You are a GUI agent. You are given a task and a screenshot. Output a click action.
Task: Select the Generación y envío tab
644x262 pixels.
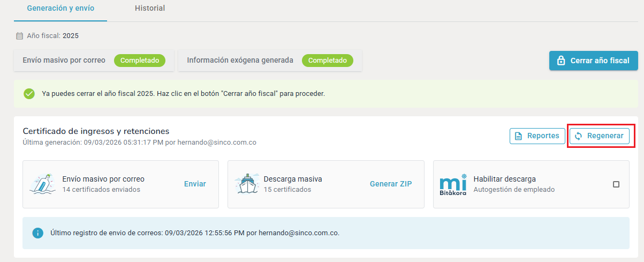60,9
